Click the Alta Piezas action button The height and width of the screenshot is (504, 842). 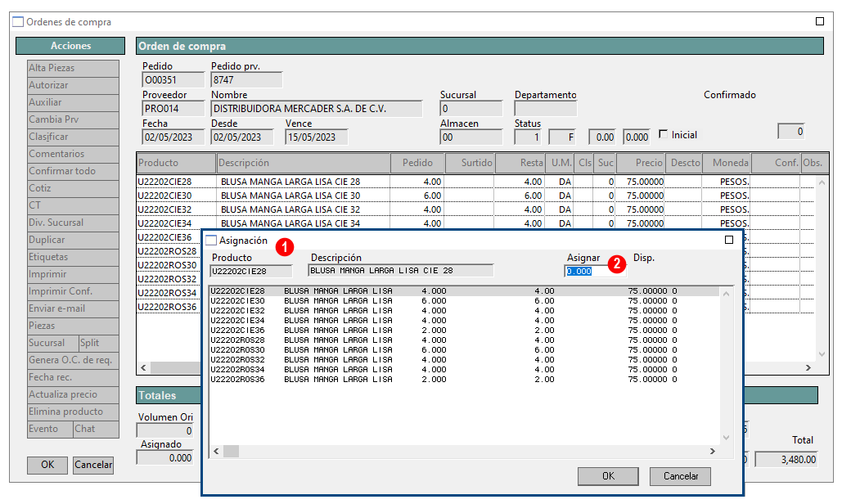[73, 68]
